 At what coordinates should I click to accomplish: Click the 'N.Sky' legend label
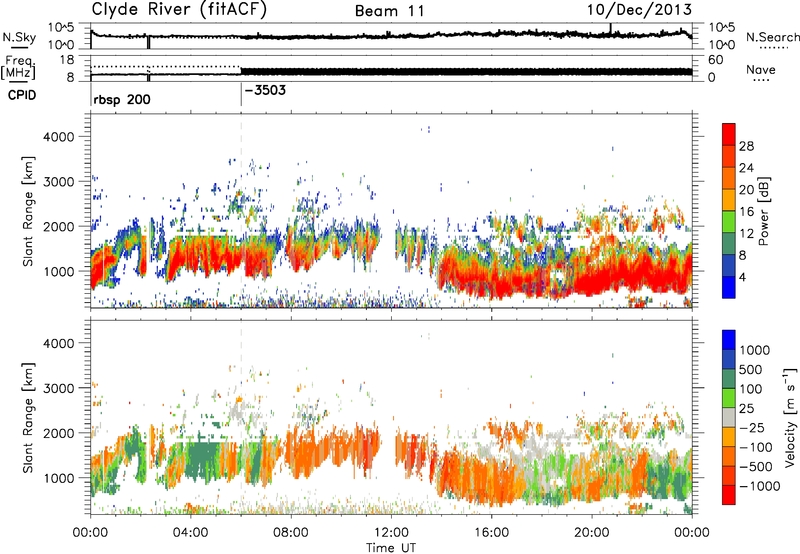tap(19, 37)
